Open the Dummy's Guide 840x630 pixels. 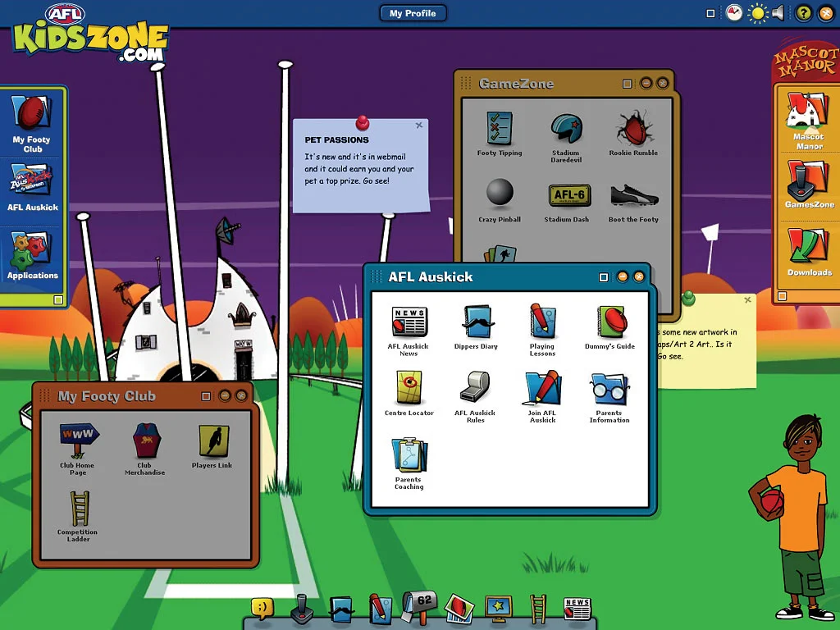[609, 327]
